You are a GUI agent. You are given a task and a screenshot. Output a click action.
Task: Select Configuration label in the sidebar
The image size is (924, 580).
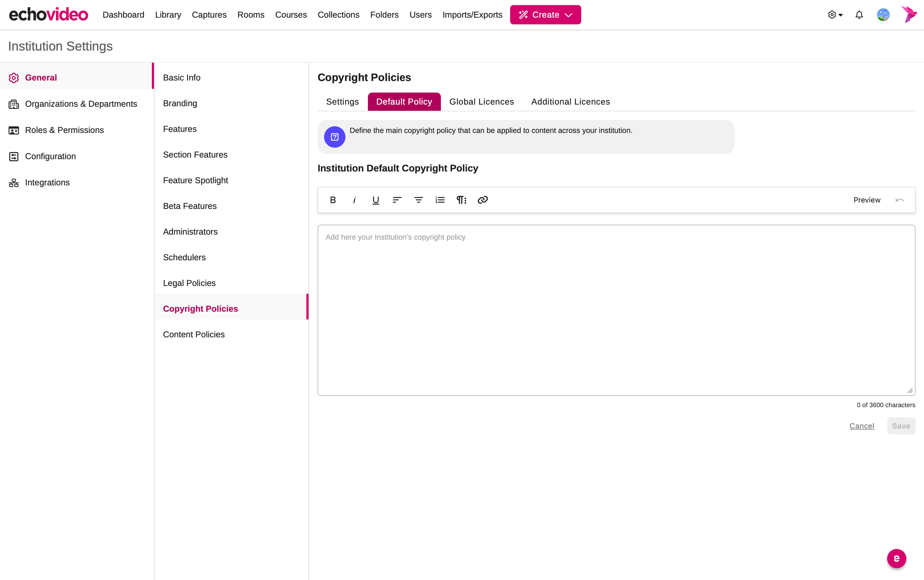(51, 157)
